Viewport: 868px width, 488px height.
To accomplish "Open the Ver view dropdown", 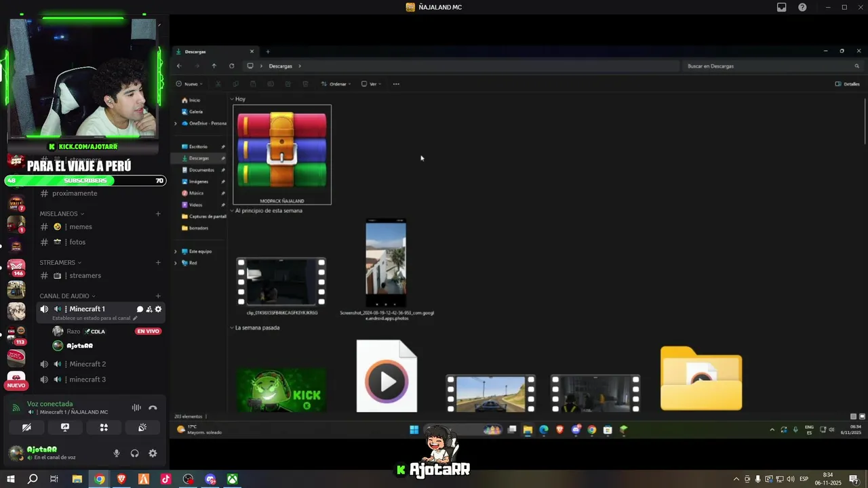I will click(371, 84).
